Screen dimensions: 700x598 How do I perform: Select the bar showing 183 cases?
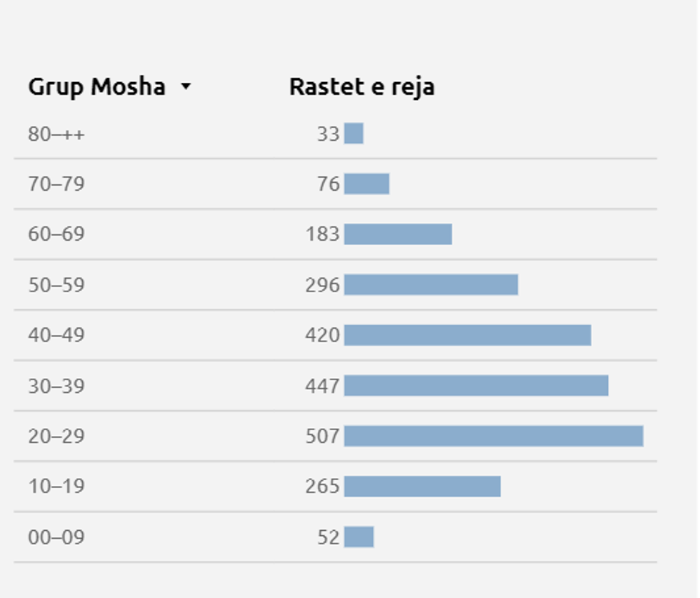[398, 234]
